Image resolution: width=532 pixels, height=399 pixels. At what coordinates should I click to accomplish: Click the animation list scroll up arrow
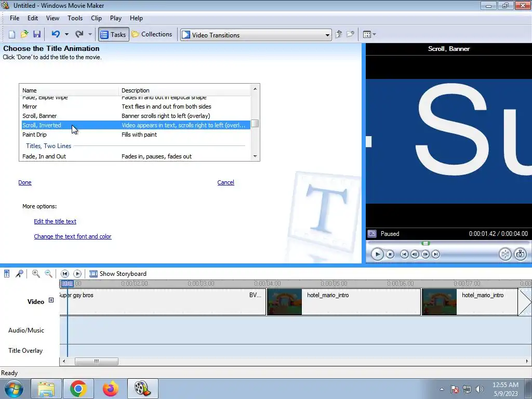point(255,89)
